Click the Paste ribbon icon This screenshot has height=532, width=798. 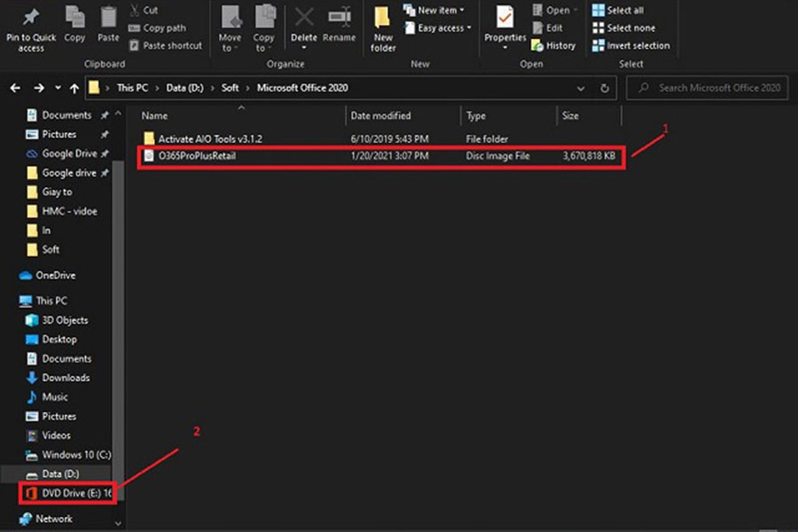(108, 18)
